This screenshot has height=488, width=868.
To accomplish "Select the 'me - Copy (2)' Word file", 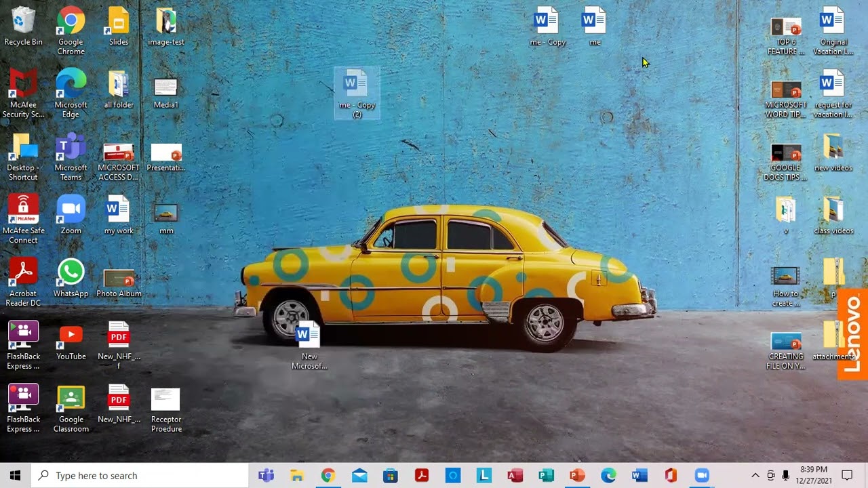I will pos(357,94).
